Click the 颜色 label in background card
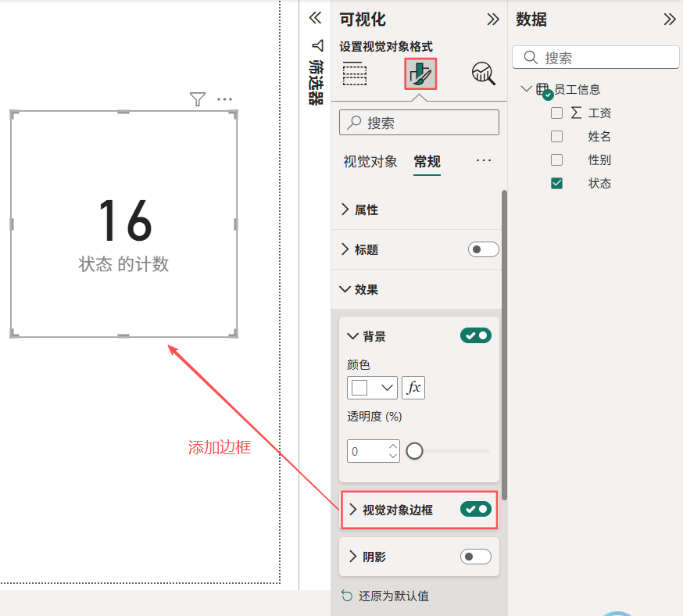683x616 pixels. click(358, 364)
